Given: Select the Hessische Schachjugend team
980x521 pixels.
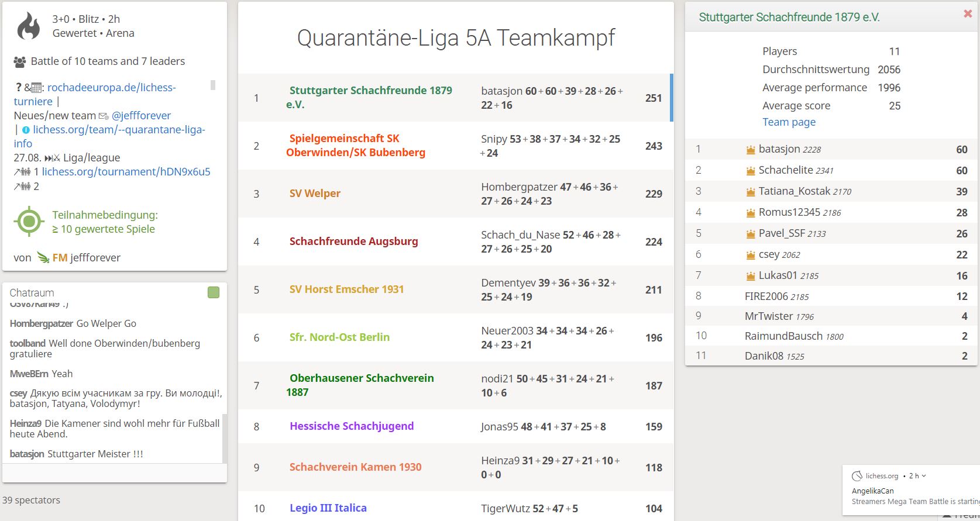Looking at the screenshot, I should [x=352, y=426].
